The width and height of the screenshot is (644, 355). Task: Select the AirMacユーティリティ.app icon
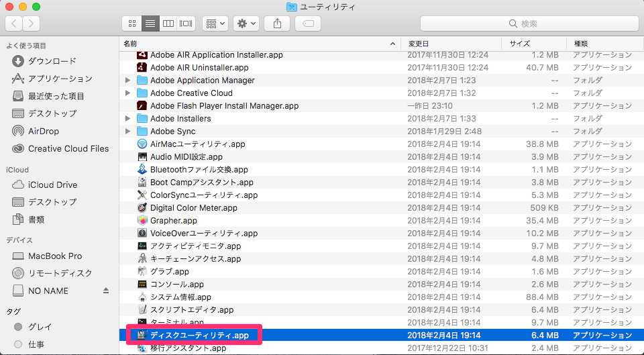[142, 144]
